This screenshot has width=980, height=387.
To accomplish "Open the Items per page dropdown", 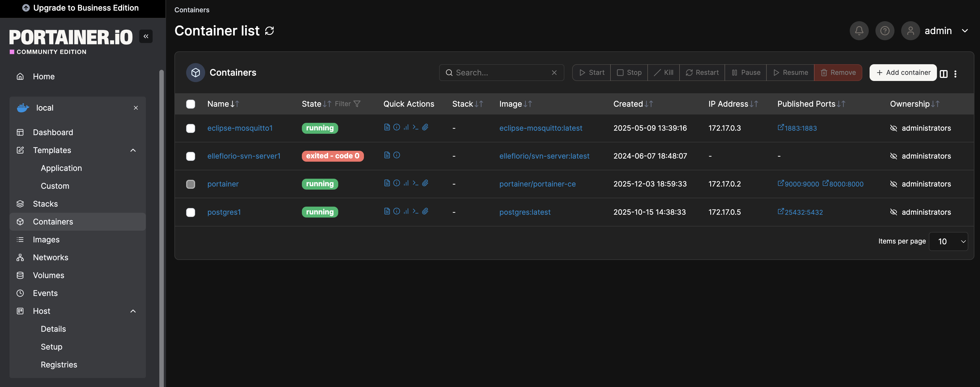I will 948,242.
